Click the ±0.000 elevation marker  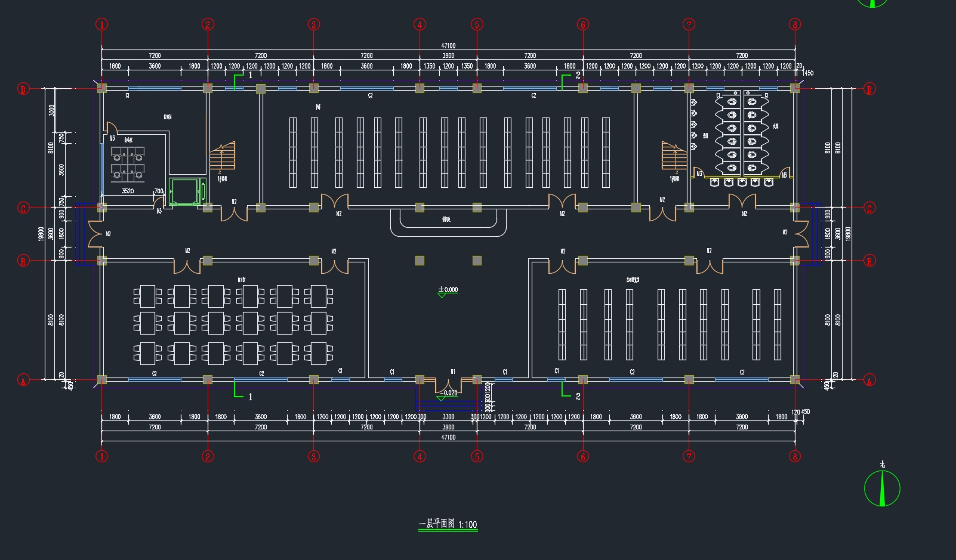448,290
